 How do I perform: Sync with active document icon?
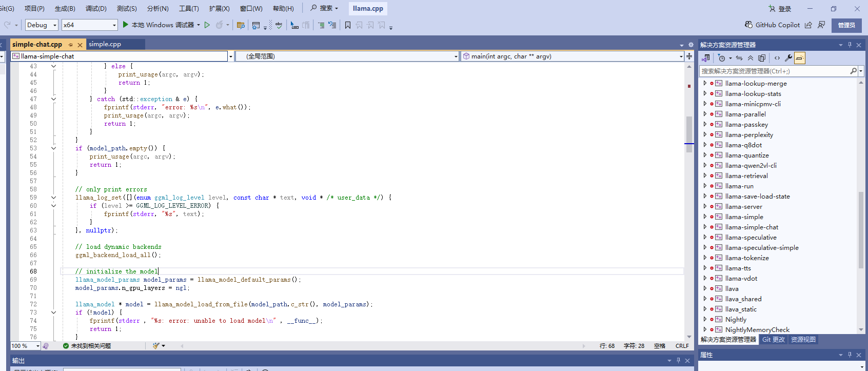pyautogui.click(x=739, y=58)
